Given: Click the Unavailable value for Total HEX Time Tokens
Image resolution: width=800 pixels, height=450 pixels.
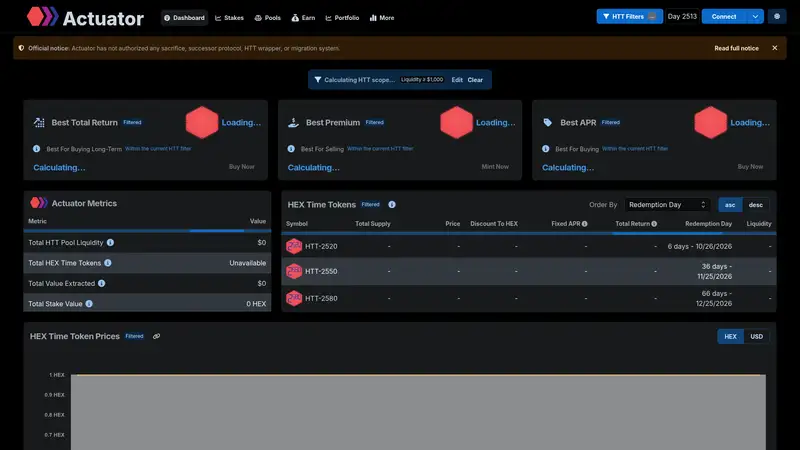Looking at the screenshot, I should click(247, 263).
